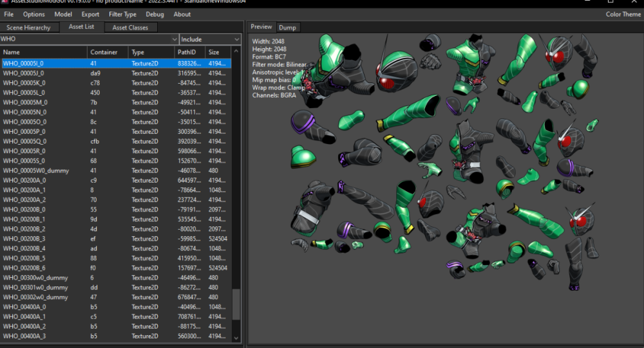Select asset WHO_00400A_3
The image size is (644, 348).
click(116, 336)
